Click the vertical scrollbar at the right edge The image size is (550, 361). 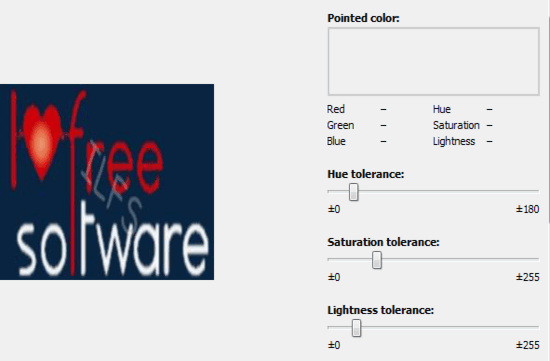pyautogui.click(x=548, y=119)
